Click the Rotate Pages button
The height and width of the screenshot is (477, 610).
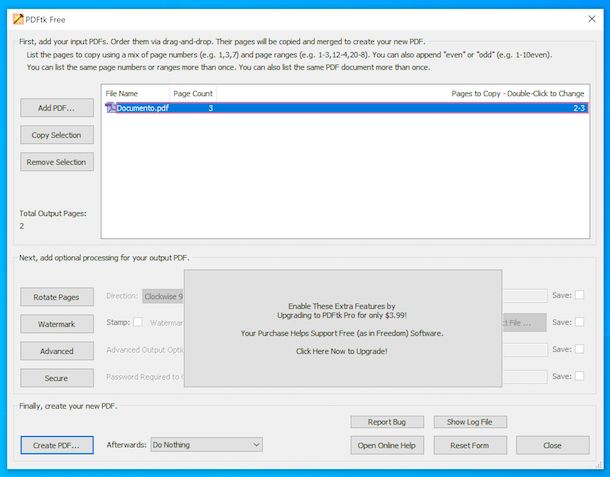[57, 297]
